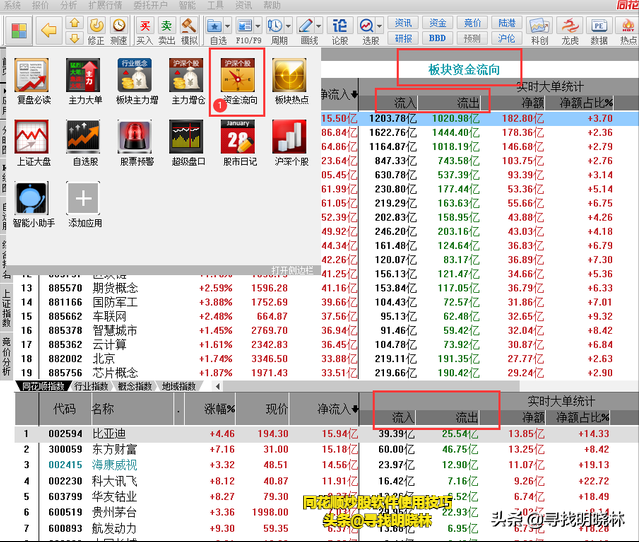Open 委托开户 menu

pos(150,5)
